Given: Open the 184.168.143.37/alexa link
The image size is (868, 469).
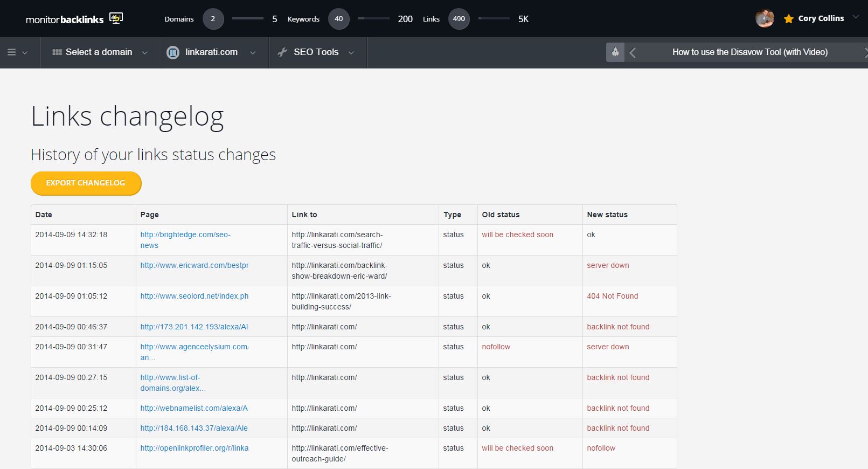Looking at the screenshot, I should 194,428.
